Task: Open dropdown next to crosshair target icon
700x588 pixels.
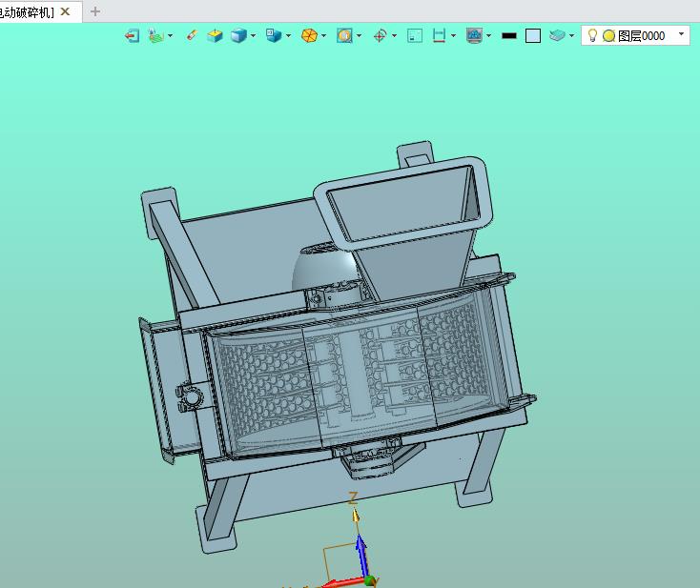Action: point(394,35)
